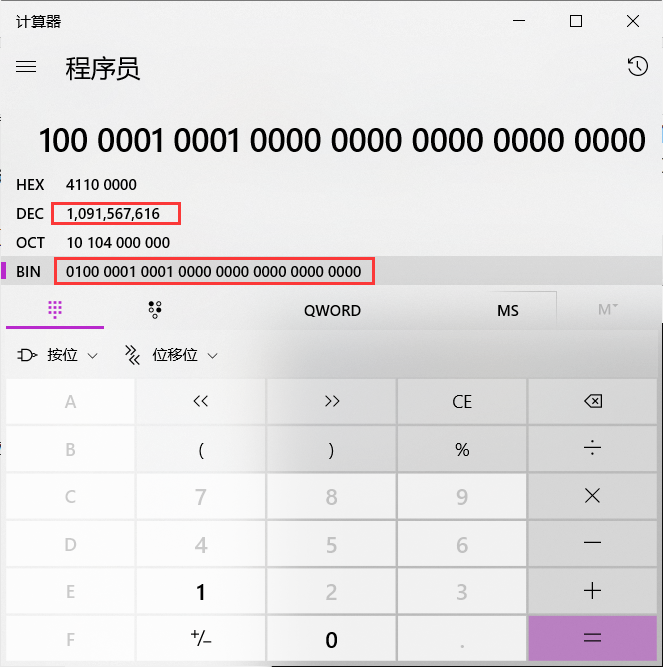The height and width of the screenshot is (667, 663).
Task: Click the open parenthesis key
Action: (x=201, y=449)
